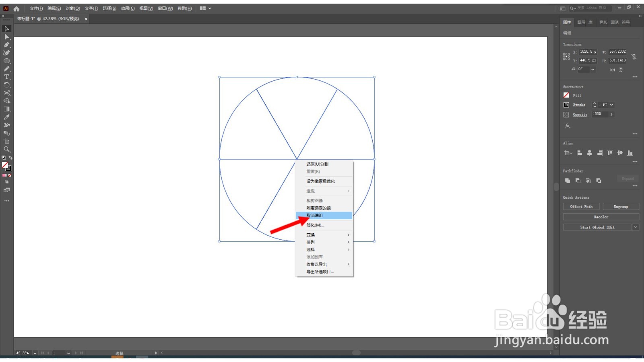The height and width of the screenshot is (362, 644).
Task: Open the zoom level dropdown at bottom
Action: [x=35, y=353]
